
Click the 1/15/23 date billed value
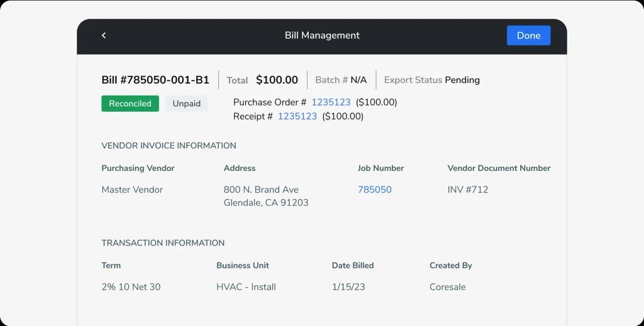pos(348,287)
